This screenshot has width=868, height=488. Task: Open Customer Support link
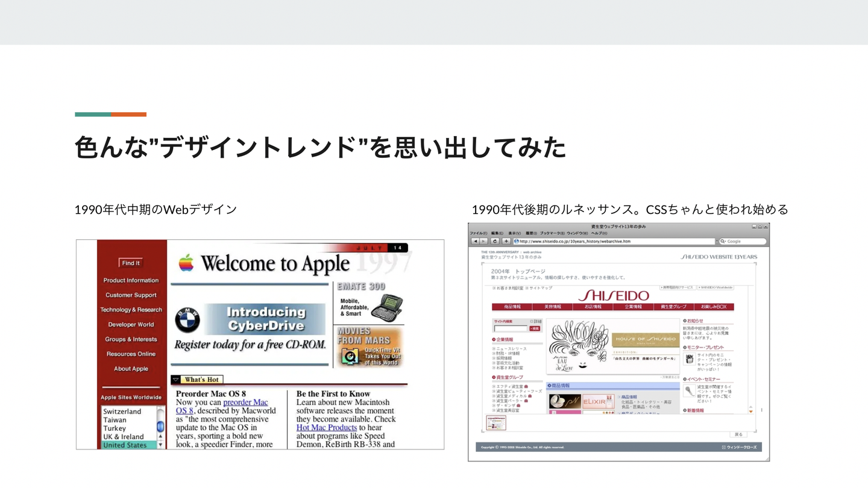pos(131,295)
